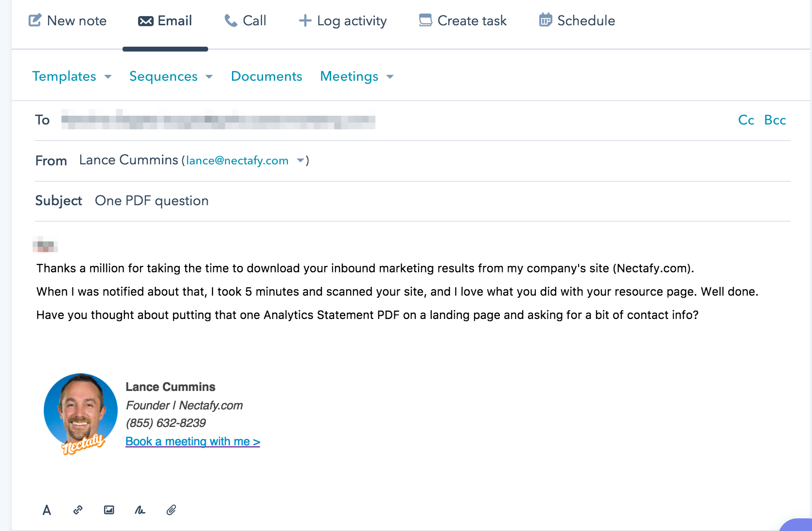
Task: Click 'Founder | Nectafy.com' signature line
Action: click(184, 405)
